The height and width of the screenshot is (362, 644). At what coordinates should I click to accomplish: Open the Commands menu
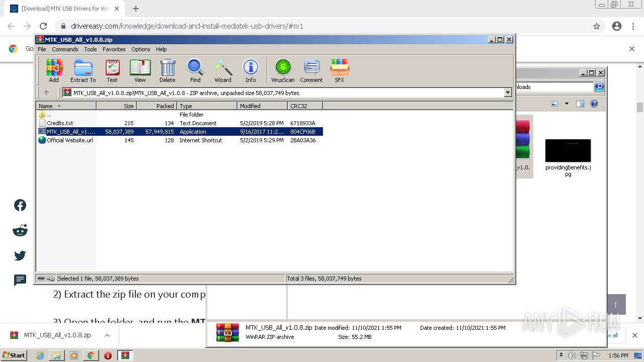pyautogui.click(x=65, y=49)
